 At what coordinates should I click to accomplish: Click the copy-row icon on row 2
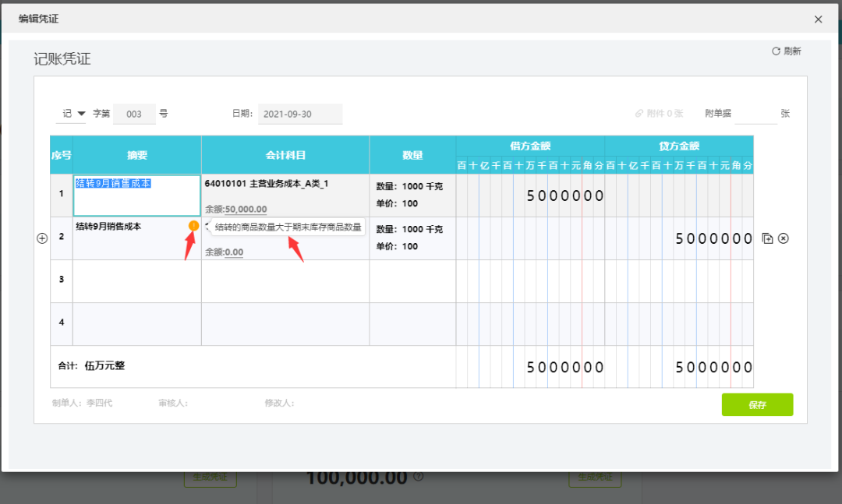[767, 238]
